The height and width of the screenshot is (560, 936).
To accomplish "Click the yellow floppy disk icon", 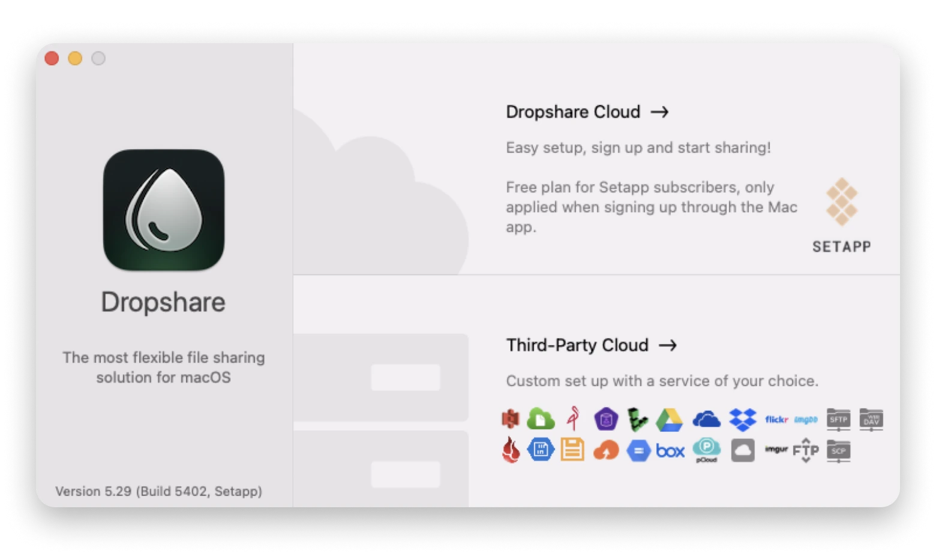I will pyautogui.click(x=572, y=450).
